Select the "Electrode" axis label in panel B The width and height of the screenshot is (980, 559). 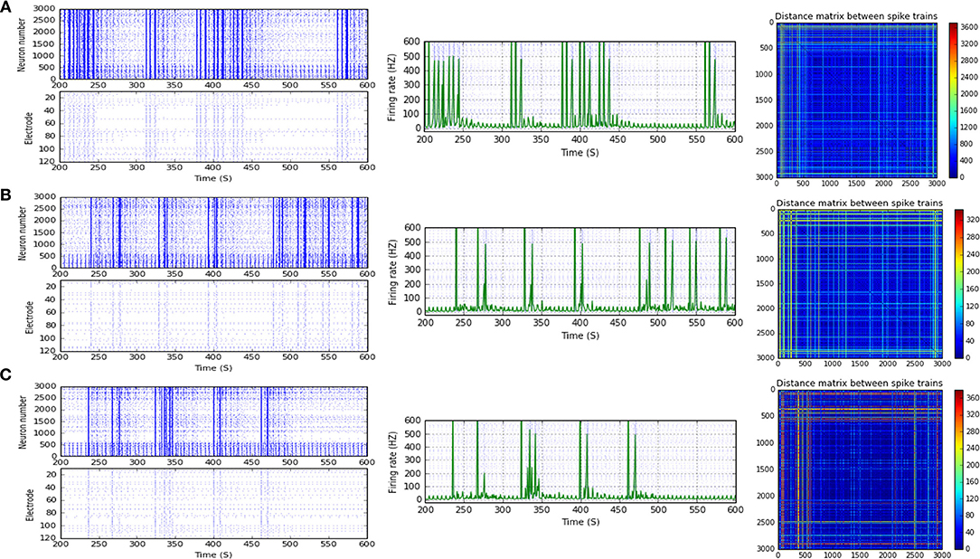(x=29, y=316)
